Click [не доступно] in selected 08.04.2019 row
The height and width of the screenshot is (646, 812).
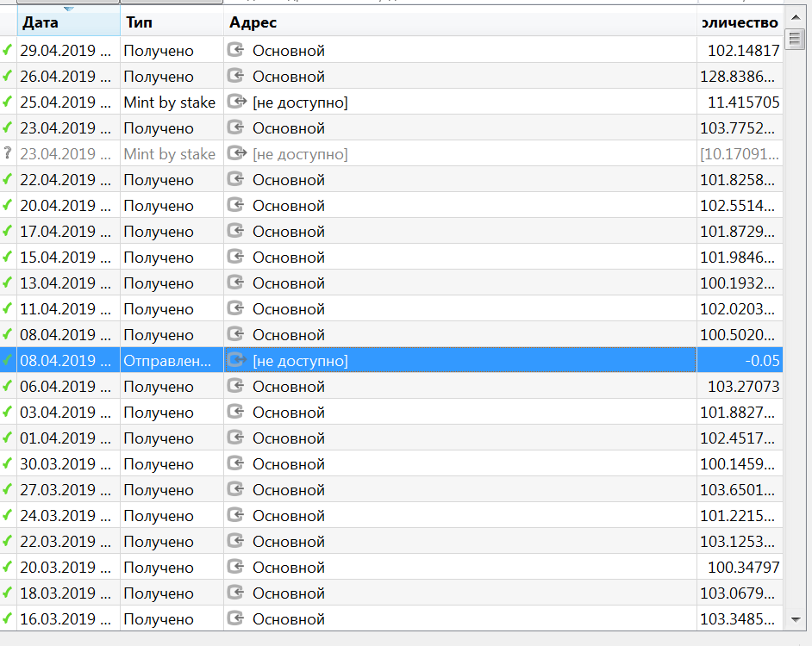[x=300, y=361]
